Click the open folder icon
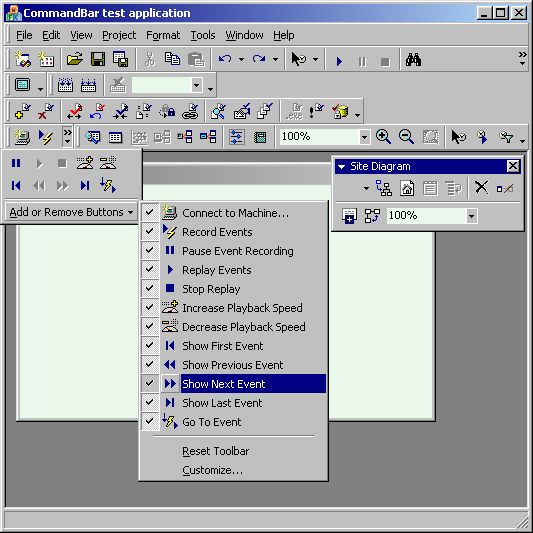This screenshot has width=533, height=533. pos(75,59)
